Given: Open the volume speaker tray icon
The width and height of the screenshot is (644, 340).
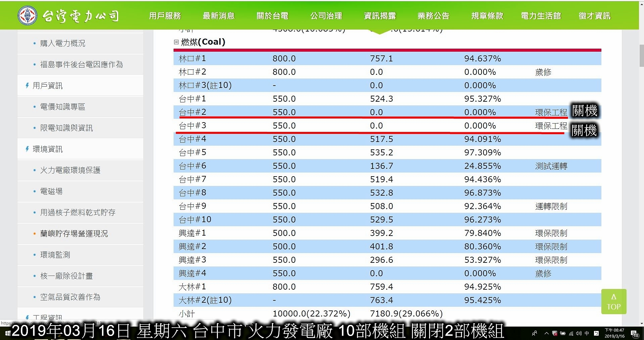Looking at the screenshot, I should [x=579, y=333].
